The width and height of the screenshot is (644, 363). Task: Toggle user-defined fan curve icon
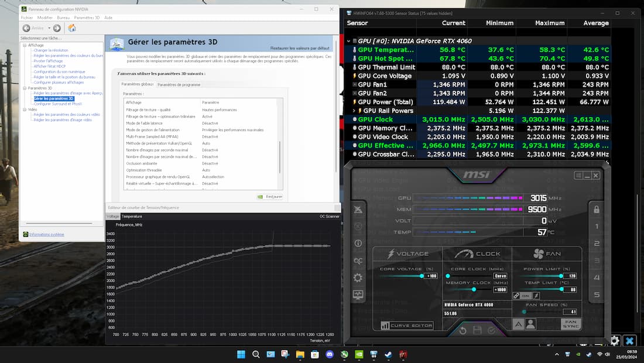530,324
